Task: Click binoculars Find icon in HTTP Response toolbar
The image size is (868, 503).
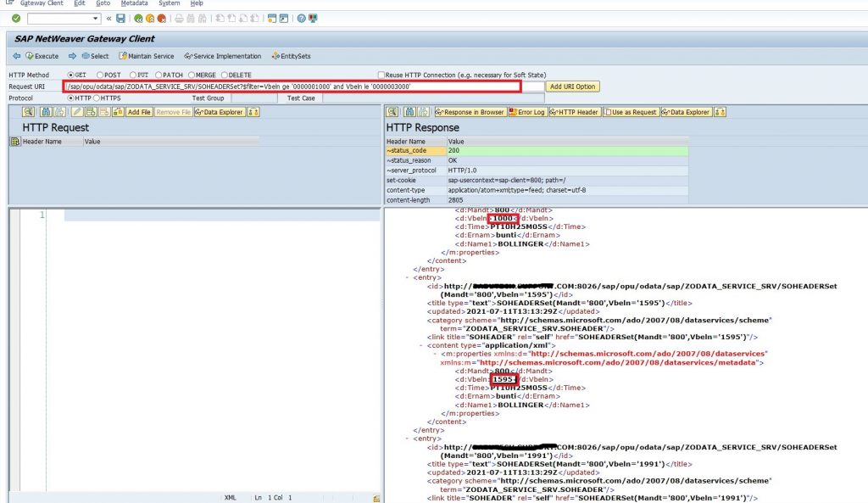Action: tap(409, 112)
